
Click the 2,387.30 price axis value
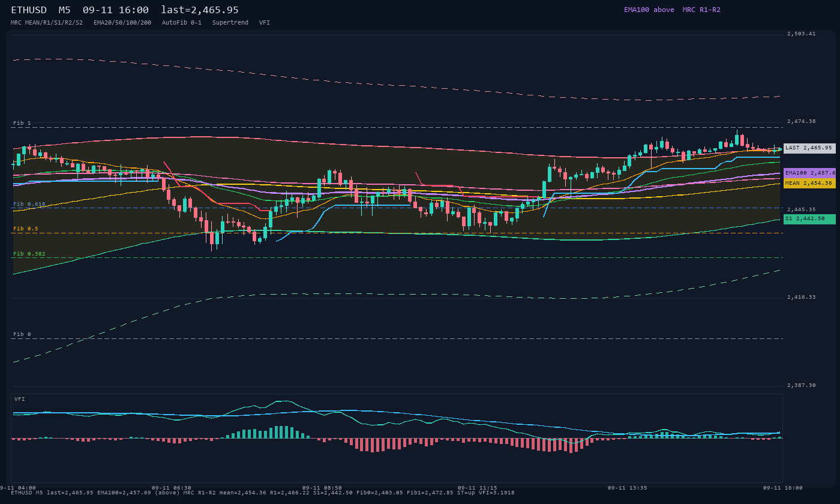tap(802, 385)
